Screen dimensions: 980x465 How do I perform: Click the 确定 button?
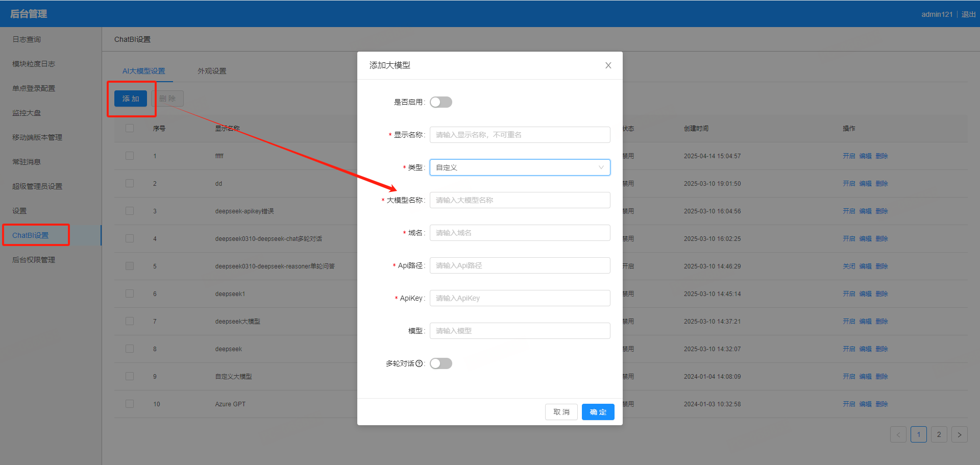(x=598, y=412)
